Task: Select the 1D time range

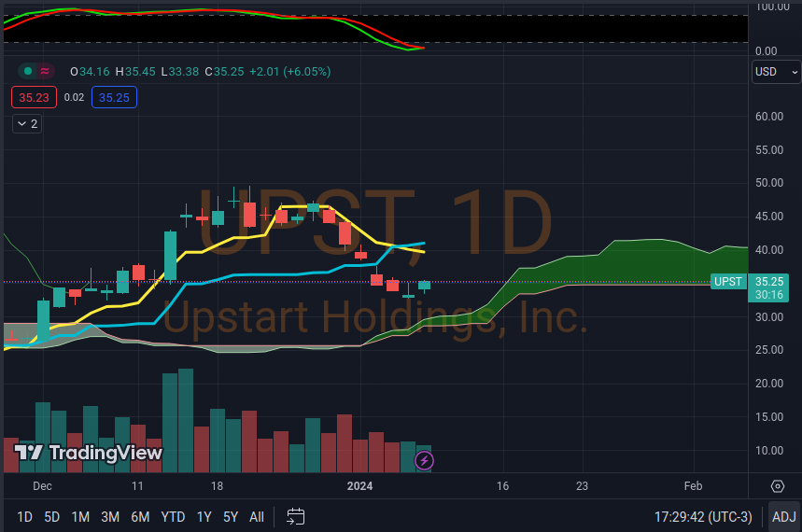Action: coord(24,517)
